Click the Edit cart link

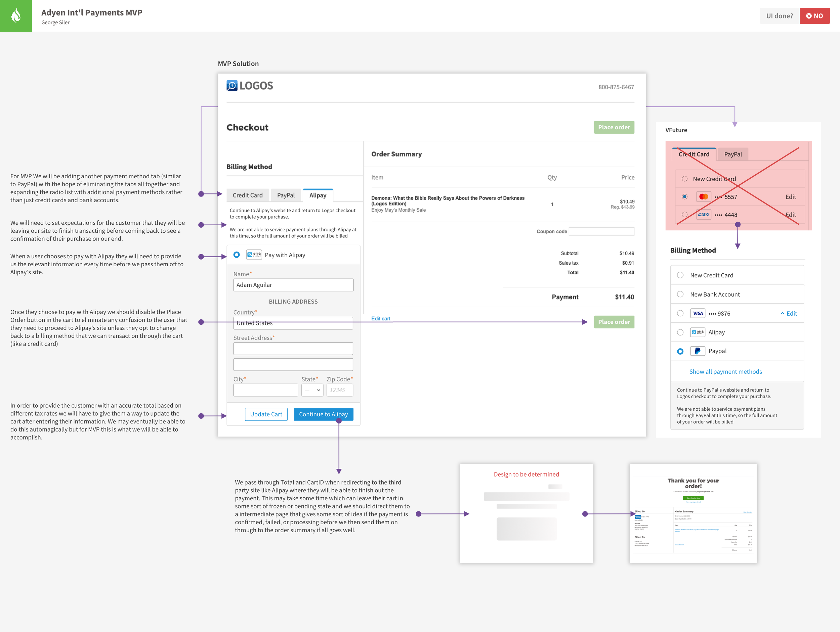[x=380, y=318]
